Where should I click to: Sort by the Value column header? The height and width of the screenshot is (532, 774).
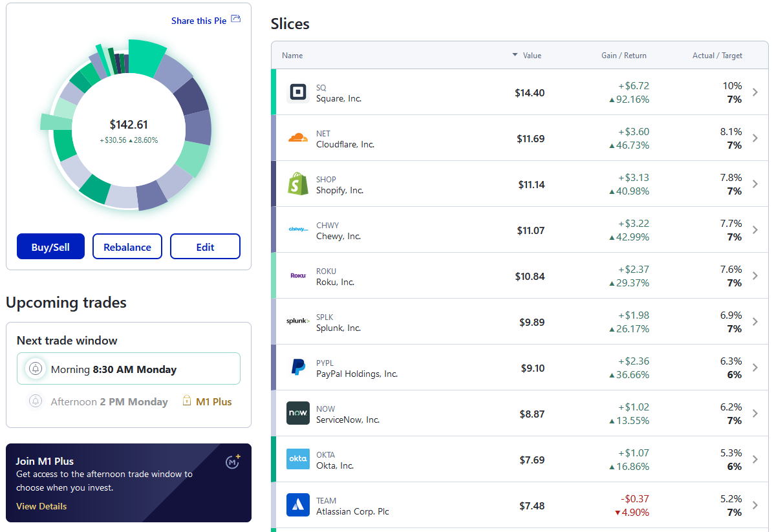[532, 56]
